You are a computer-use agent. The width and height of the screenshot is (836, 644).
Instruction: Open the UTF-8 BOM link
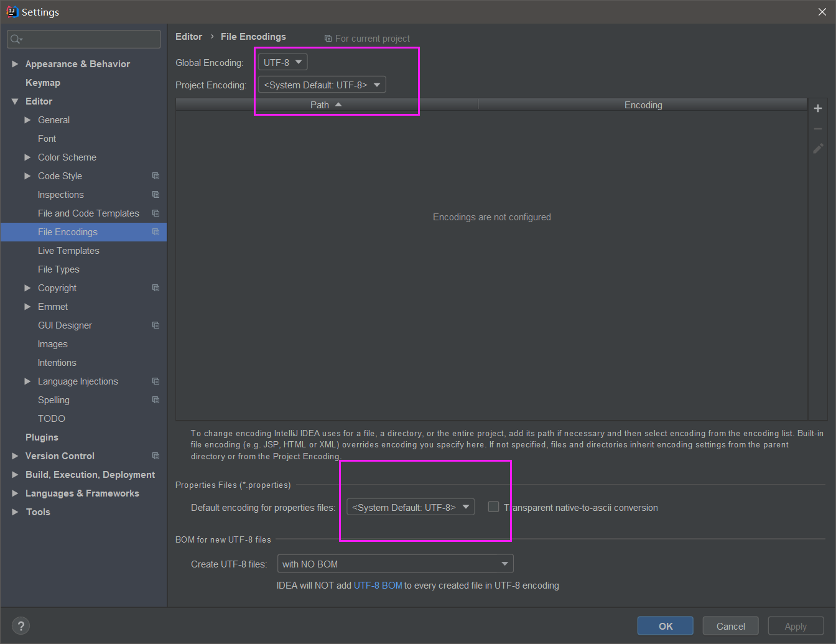tap(378, 586)
